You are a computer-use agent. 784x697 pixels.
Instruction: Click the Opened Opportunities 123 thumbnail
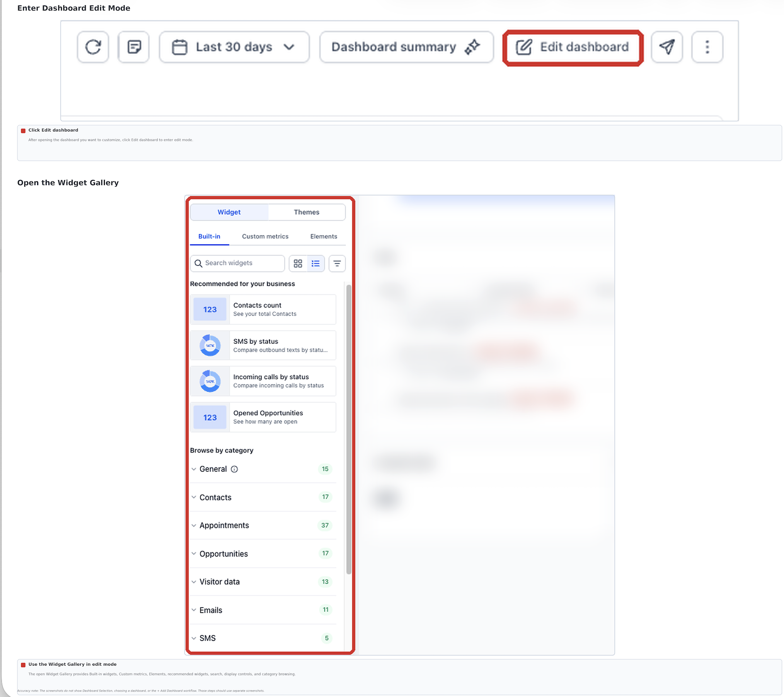[x=210, y=417]
